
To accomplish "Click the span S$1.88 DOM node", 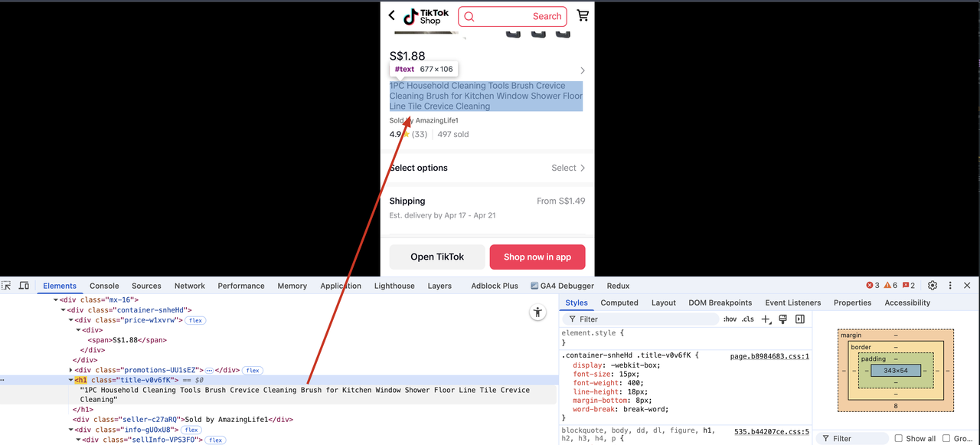I will click(x=129, y=340).
